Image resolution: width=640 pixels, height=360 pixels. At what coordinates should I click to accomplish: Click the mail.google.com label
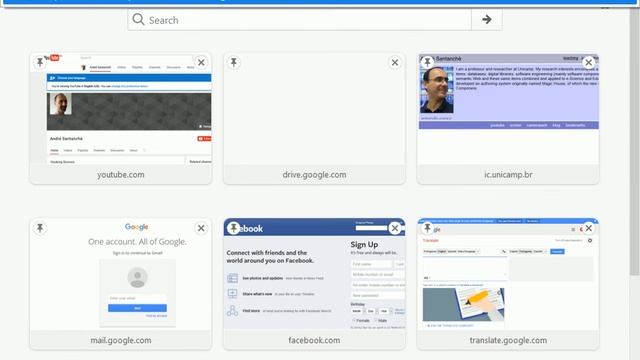(121, 340)
